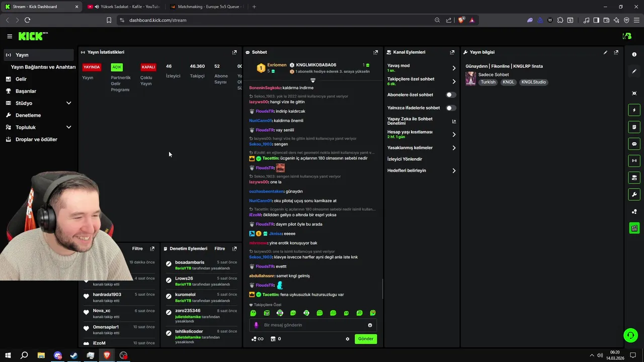Switch to Matchmaking Europe 5v5 tab
644x362 pixels.
(206, 7)
